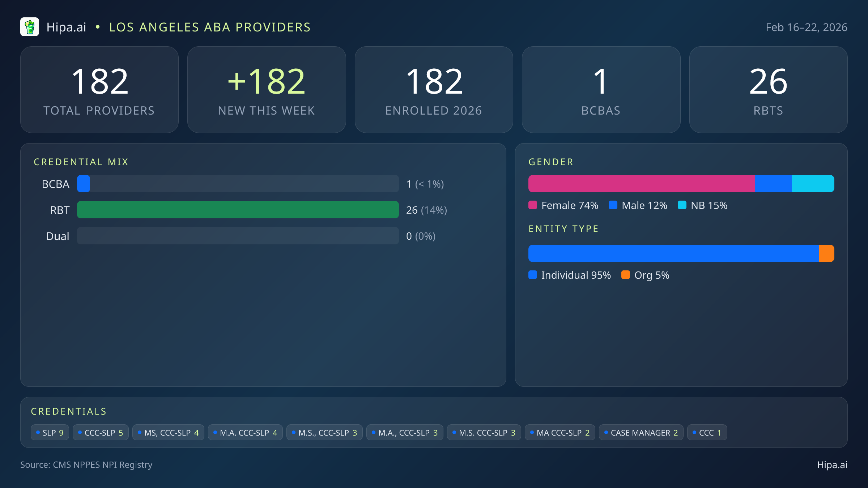Click the Hipa.ai footer link

[831, 465]
